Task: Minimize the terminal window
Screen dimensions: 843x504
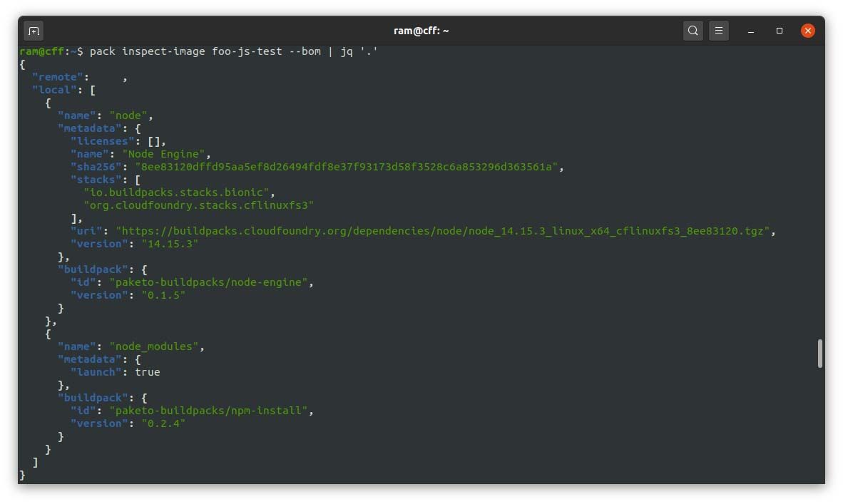Action: [751, 31]
